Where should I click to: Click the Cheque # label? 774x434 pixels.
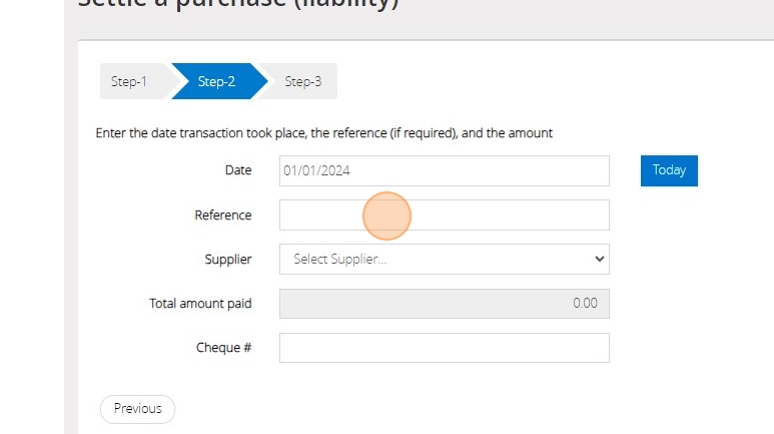pos(224,348)
